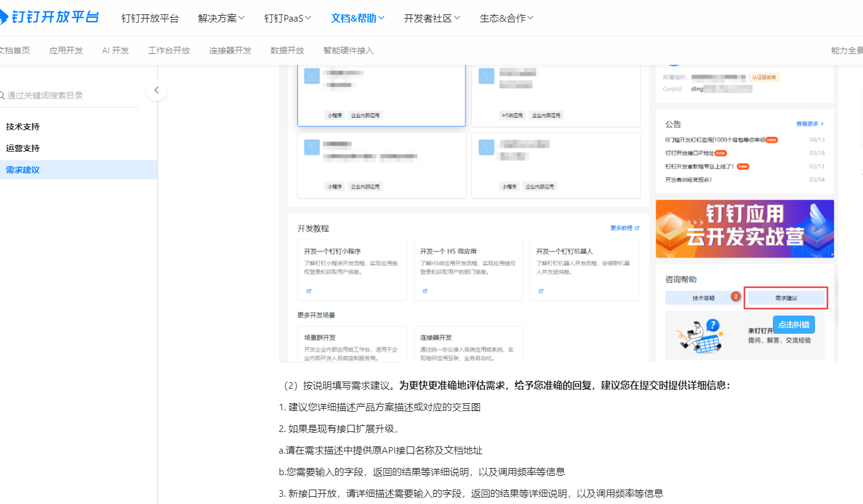The image size is (863, 504).
Task: Click the text "(2)按说明填写需求建议"
Action: click(338, 385)
